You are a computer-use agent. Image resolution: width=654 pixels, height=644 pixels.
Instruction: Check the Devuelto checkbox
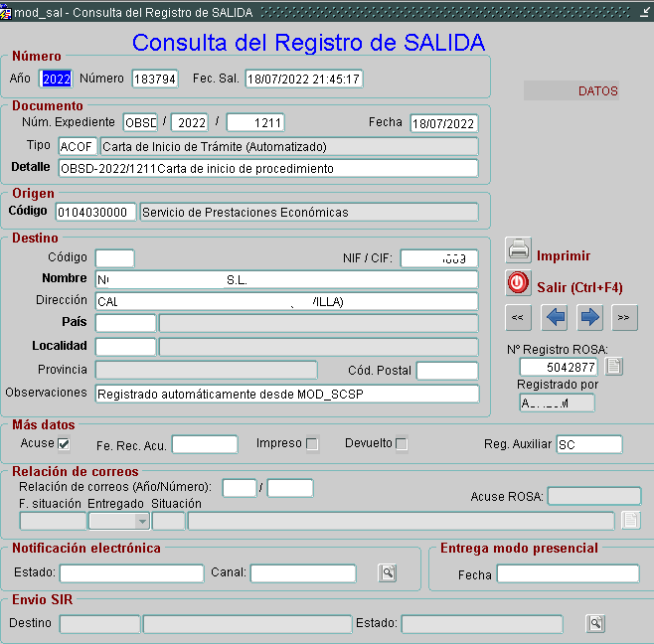pos(402,444)
